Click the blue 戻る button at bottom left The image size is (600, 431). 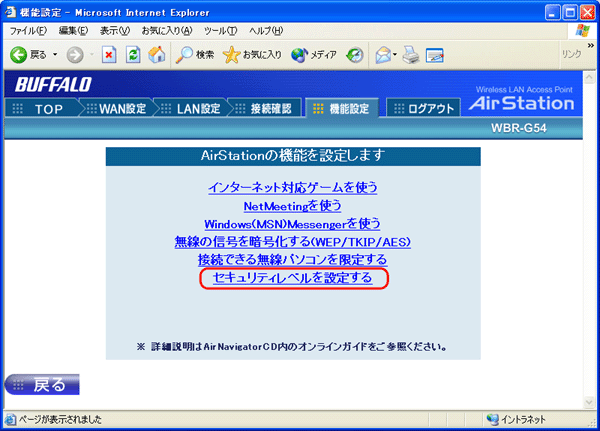coord(42,384)
